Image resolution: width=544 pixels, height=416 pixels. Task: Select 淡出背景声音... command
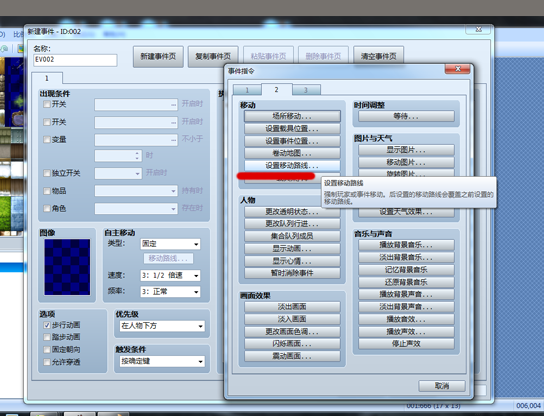(x=406, y=307)
